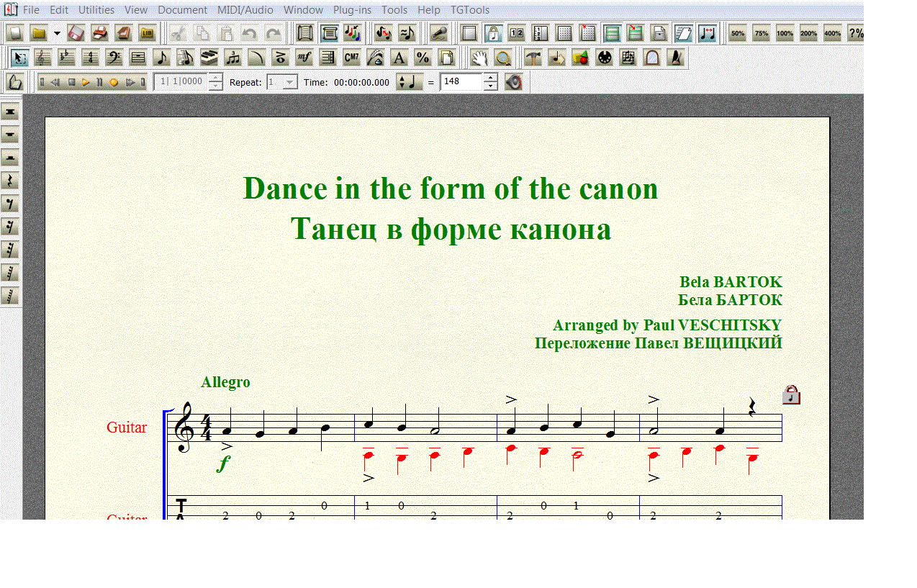Open the Human Playback speaker icon
Image resolution: width=917 pixels, height=588 pixels.
click(513, 82)
